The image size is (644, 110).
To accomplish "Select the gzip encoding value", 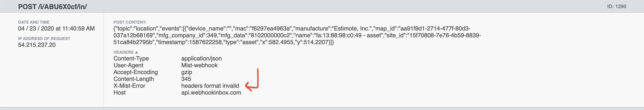I will coord(187,72).
